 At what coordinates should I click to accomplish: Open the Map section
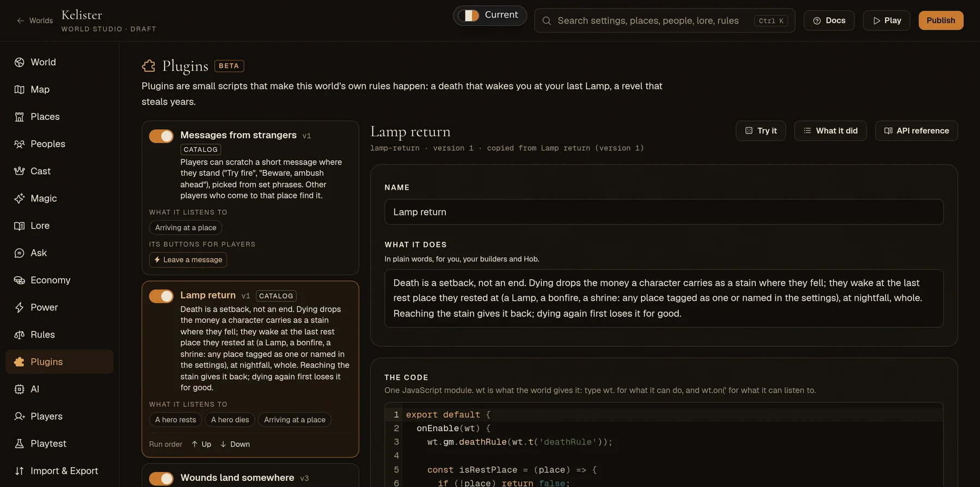[59, 89]
